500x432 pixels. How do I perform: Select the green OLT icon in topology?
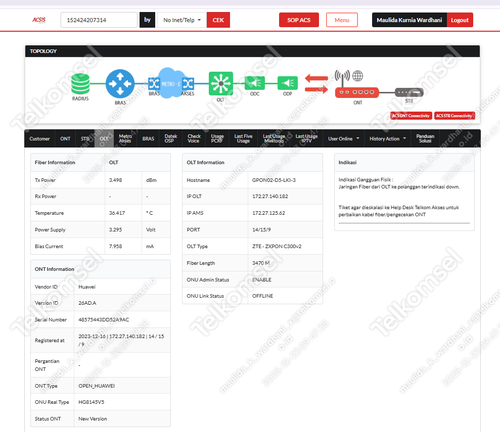pyautogui.click(x=221, y=83)
